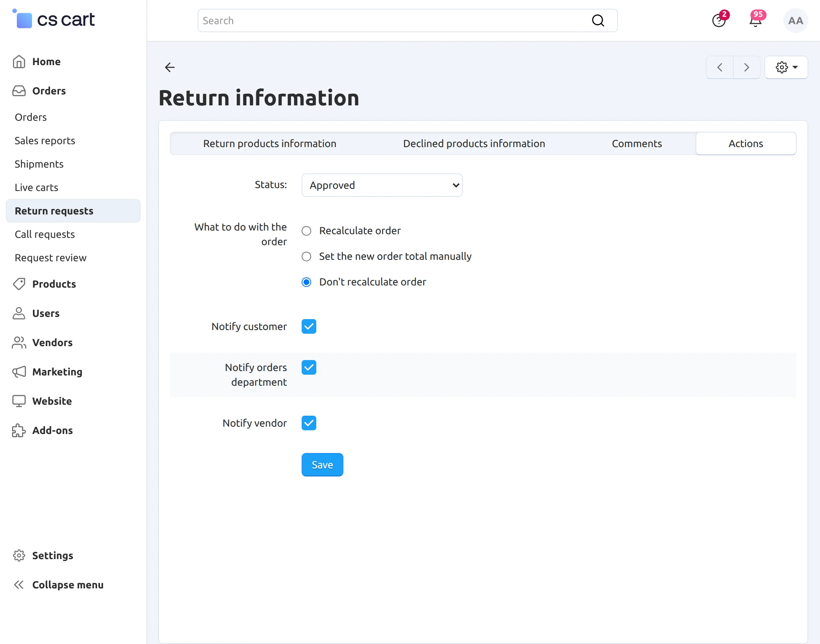Viewport: 820px width, 644px height.
Task: Click the Marketing megaphone icon
Action: coord(19,372)
